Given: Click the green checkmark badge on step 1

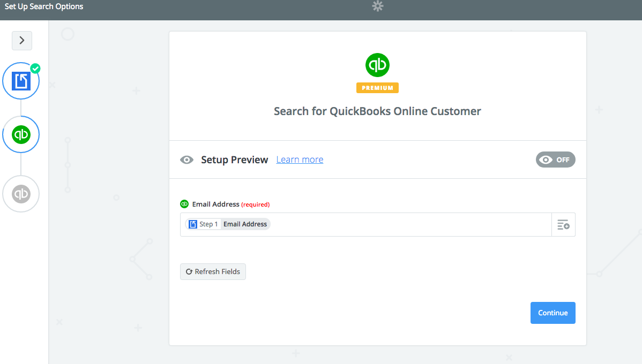Looking at the screenshot, I should tap(35, 69).
